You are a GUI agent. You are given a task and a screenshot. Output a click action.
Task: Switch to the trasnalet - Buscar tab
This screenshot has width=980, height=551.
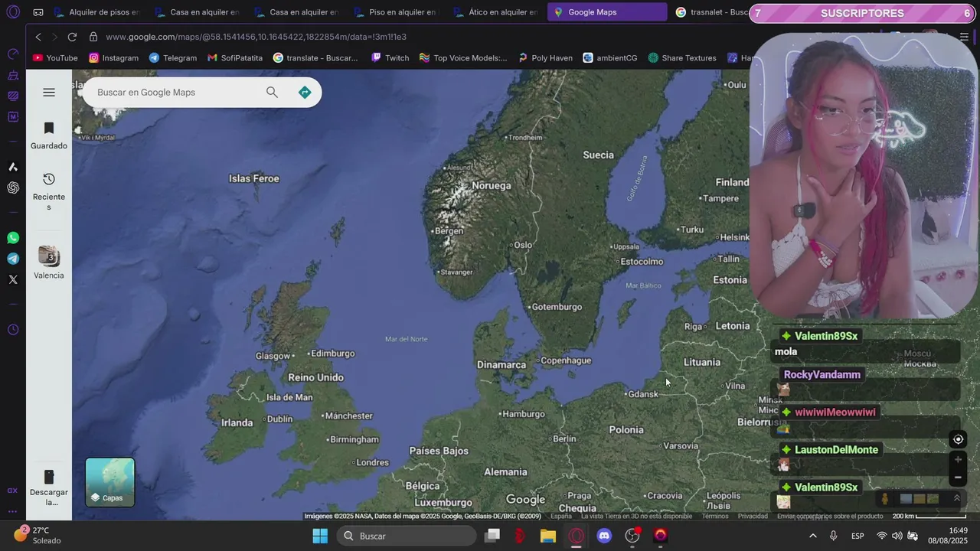click(712, 12)
